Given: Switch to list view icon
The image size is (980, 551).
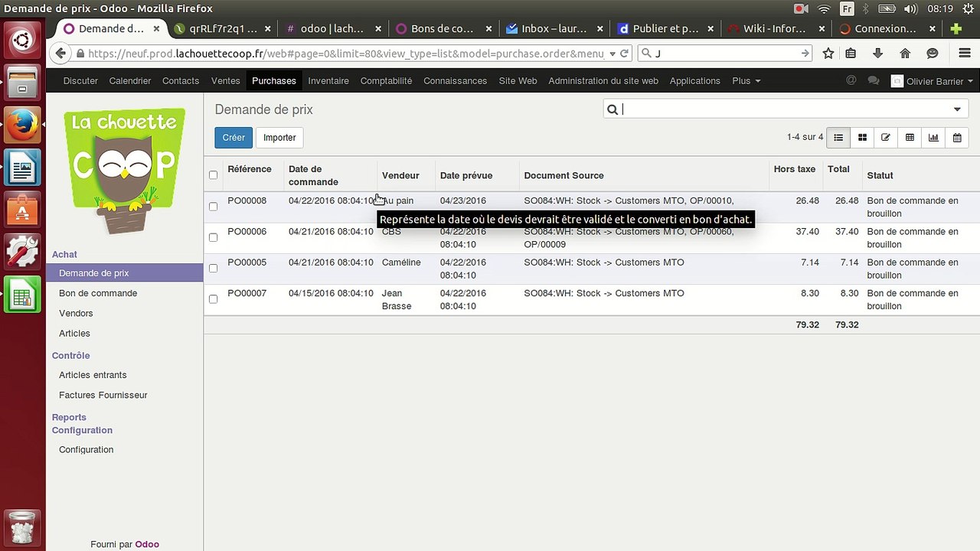Looking at the screenshot, I should (x=838, y=138).
